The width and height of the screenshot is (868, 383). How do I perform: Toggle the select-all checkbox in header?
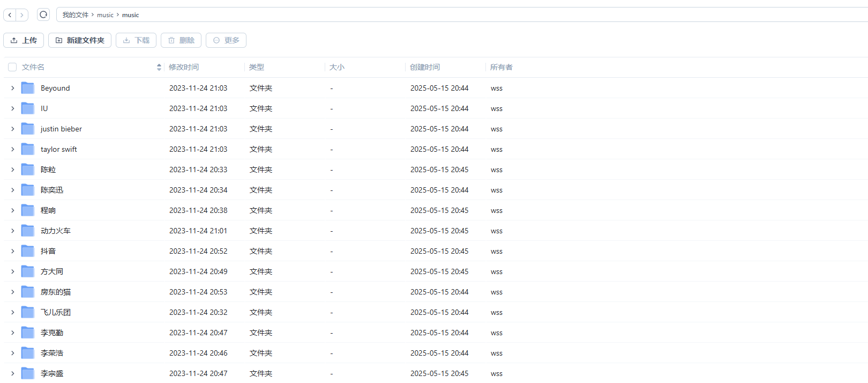[12, 67]
